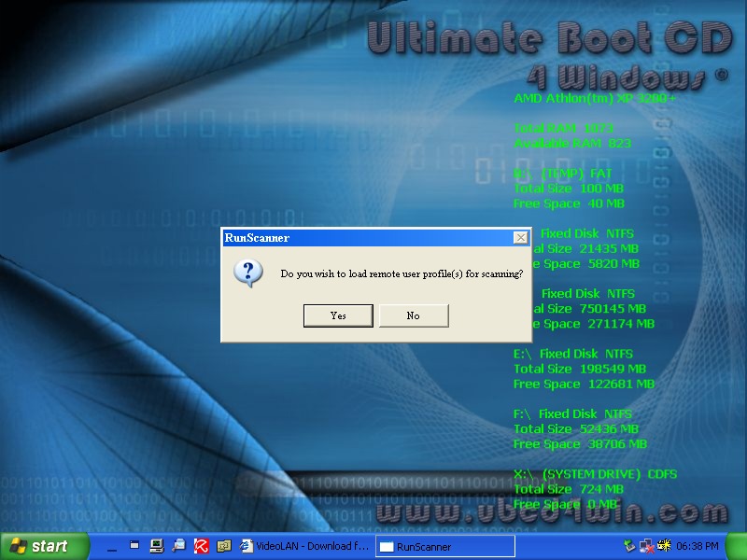747x560 pixels.
Task: Click the blue question mark dialog icon
Action: [x=247, y=273]
